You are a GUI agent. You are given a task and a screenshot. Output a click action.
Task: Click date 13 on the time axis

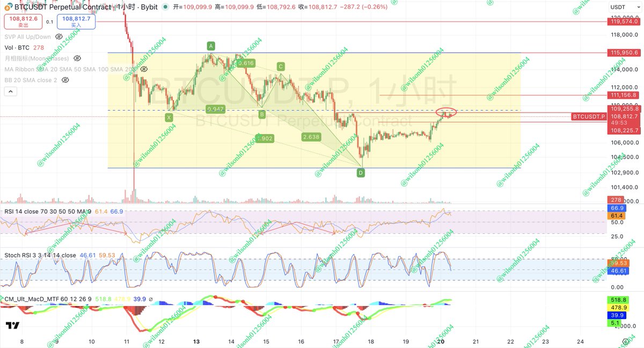(196, 341)
